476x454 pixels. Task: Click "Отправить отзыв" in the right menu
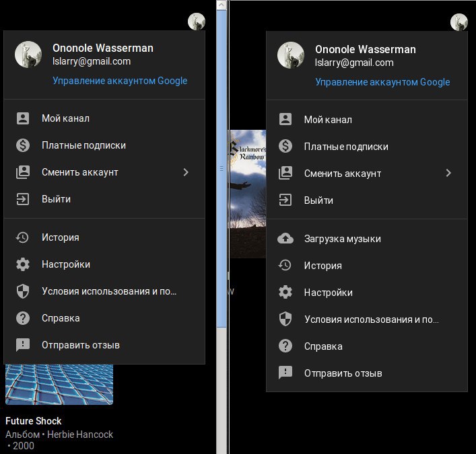coord(367,373)
